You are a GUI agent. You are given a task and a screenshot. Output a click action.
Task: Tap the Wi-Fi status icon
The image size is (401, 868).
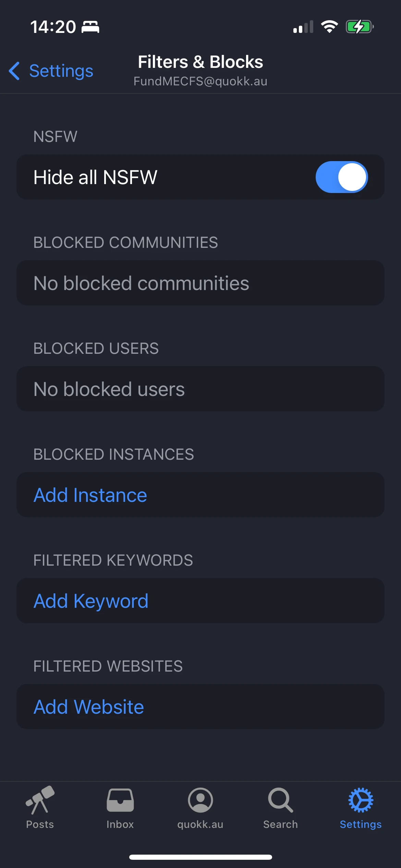tap(329, 27)
